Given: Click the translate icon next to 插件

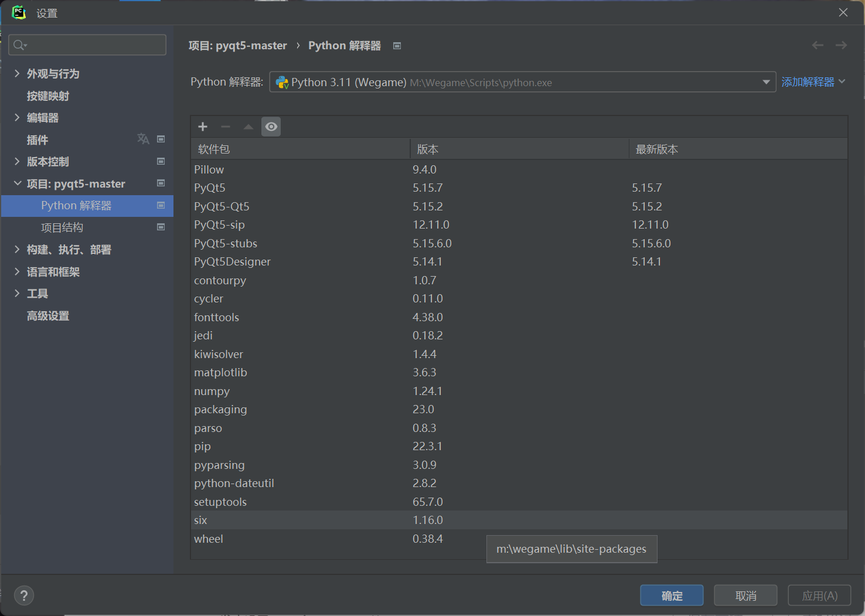Looking at the screenshot, I should tap(143, 139).
